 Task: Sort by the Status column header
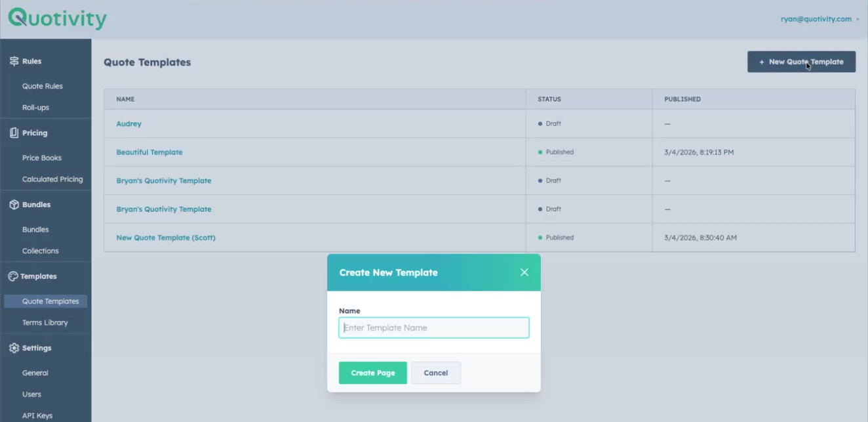click(x=549, y=99)
